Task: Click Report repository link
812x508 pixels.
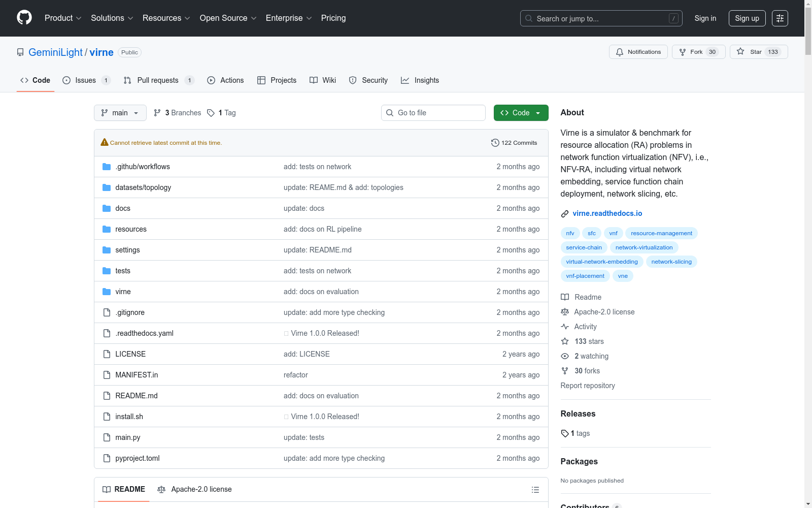Action: 588,386
